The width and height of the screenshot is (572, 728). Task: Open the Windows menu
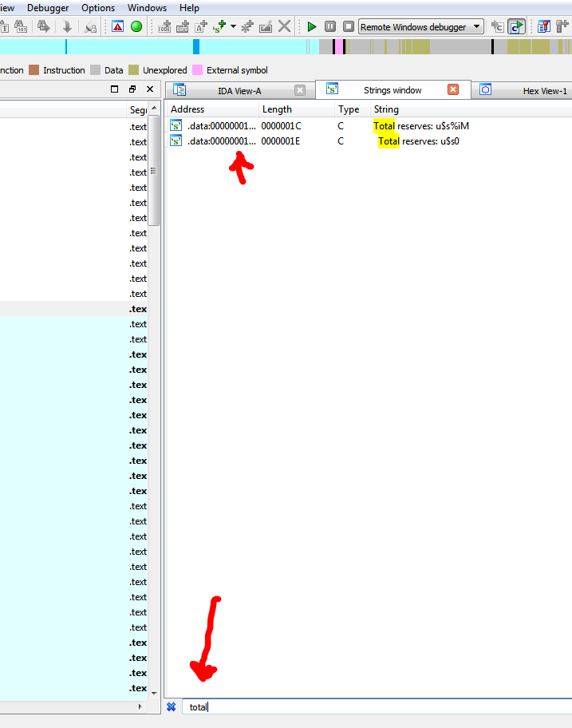[147, 8]
